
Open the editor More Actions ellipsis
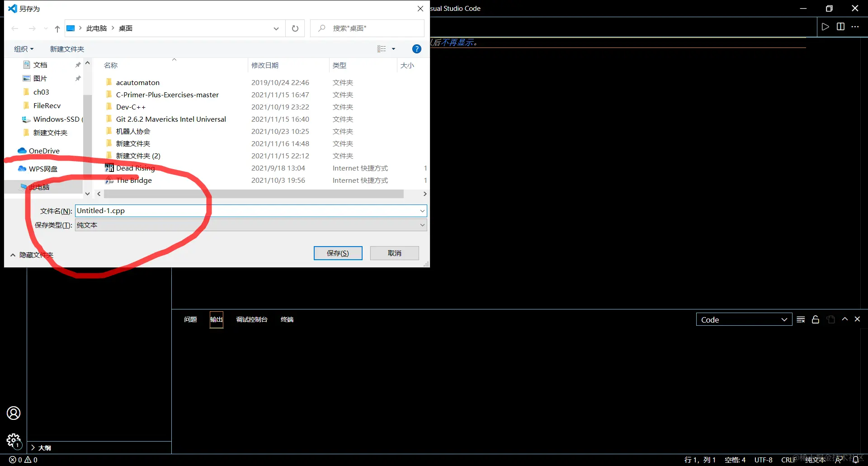pyautogui.click(x=855, y=27)
